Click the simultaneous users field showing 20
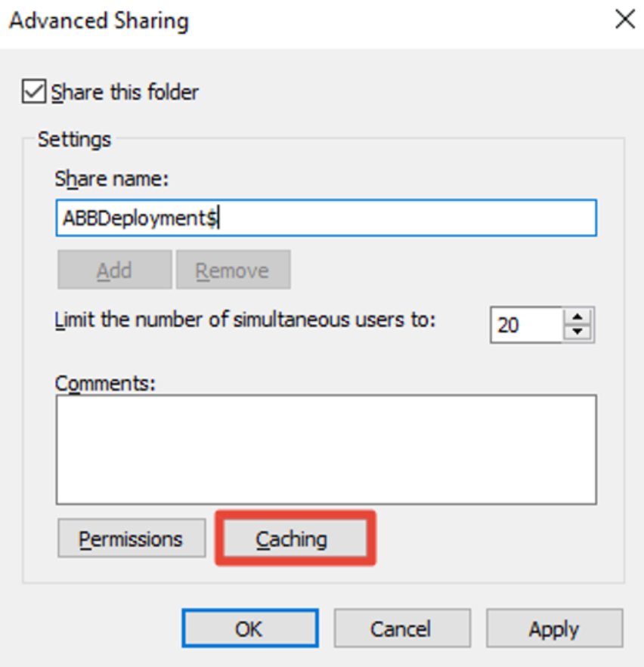Viewport: 644px width, 667px height. (526, 325)
